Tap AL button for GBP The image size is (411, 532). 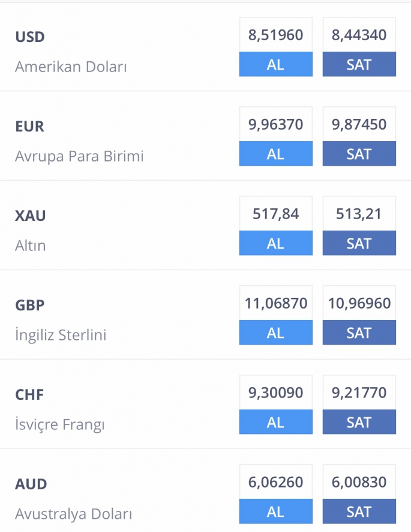[275, 333]
